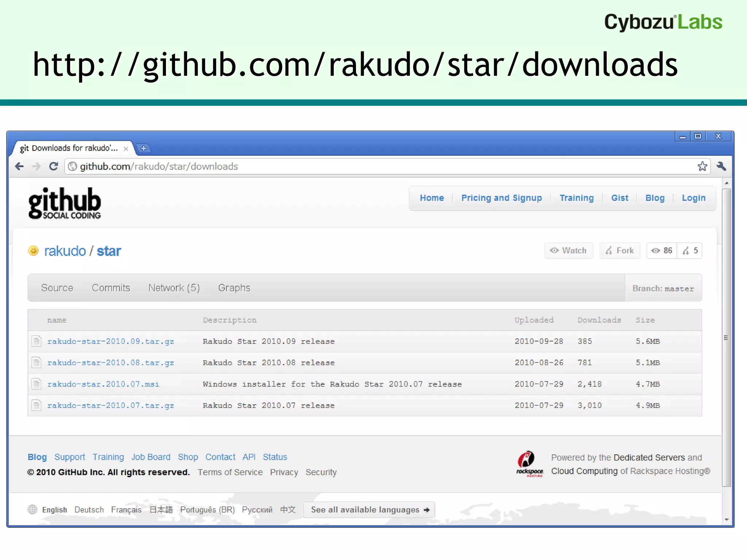Click the Login link
747x560 pixels.
pos(694,198)
